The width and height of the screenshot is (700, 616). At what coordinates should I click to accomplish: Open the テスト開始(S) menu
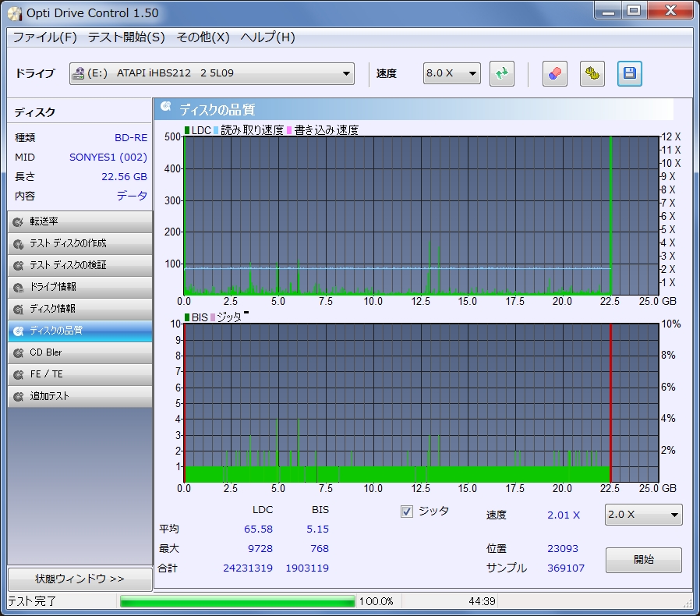pyautogui.click(x=126, y=37)
